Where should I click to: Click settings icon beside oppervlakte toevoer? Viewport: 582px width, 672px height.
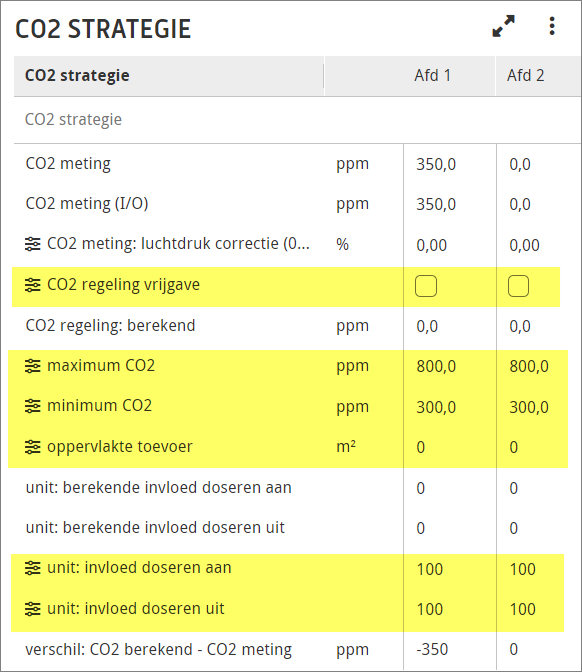click(33, 447)
